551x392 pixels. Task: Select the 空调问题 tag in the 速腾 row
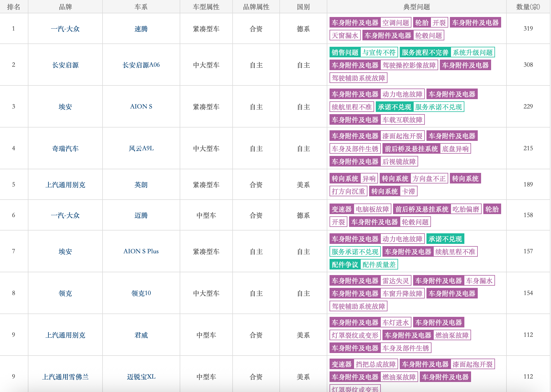tap(396, 23)
